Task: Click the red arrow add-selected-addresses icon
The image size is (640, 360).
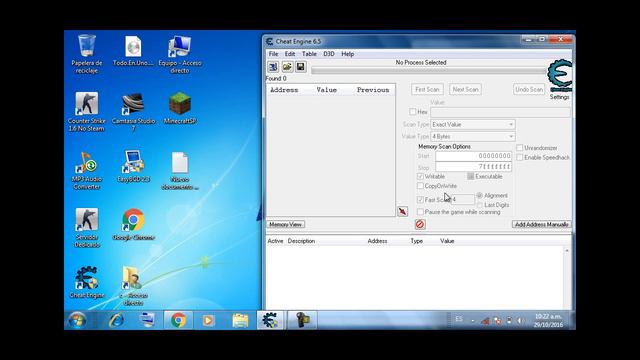Action: pos(402,211)
